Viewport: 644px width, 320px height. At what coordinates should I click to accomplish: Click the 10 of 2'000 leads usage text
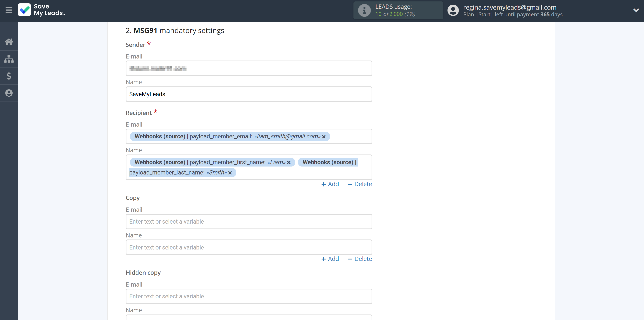[395, 14]
